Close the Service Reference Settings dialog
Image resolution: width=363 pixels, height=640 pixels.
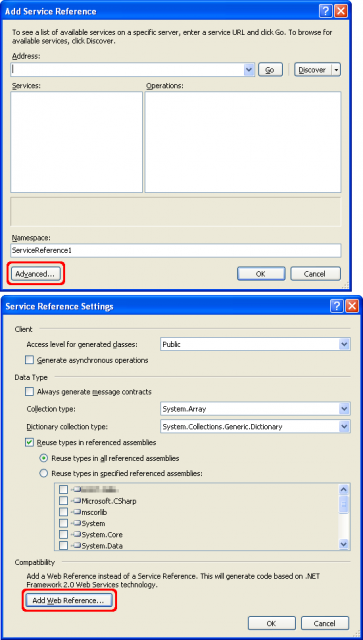point(352,306)
